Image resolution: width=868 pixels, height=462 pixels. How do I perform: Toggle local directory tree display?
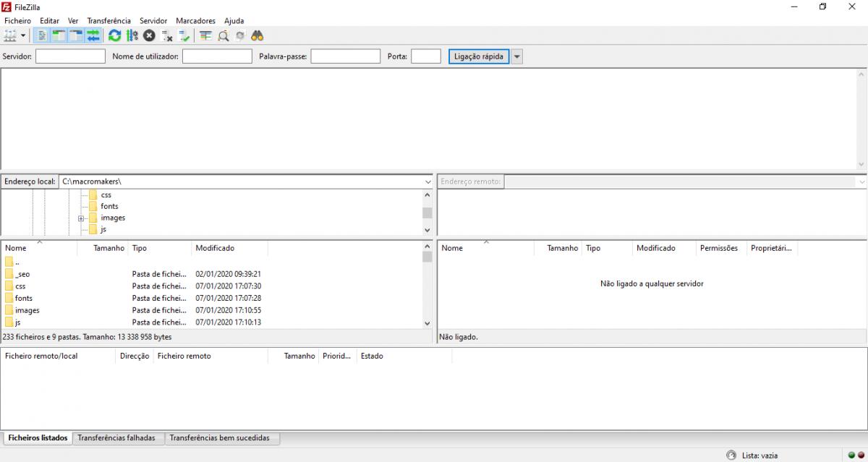(59, 35)
